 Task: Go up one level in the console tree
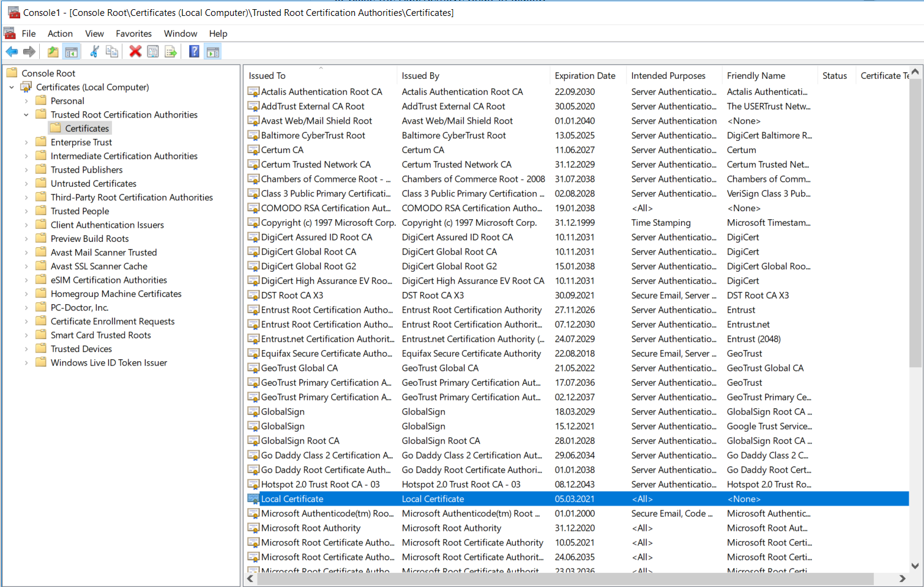click(x=53, y=52)
